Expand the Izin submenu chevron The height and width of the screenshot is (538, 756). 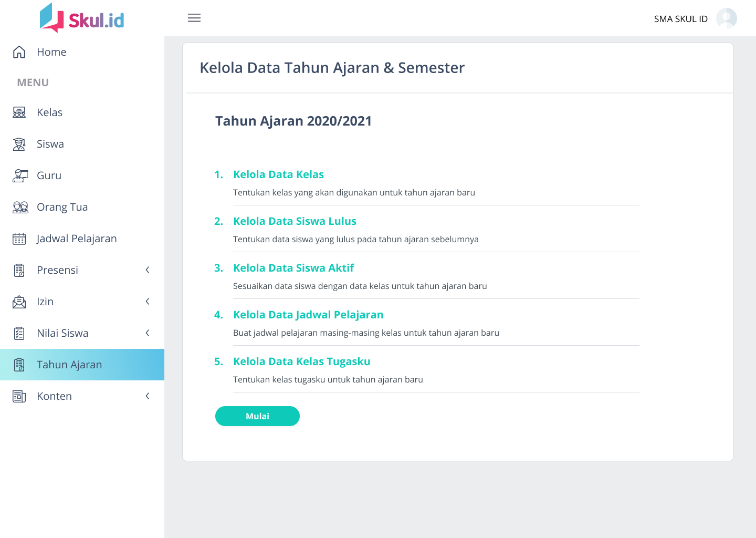[148, 302]
